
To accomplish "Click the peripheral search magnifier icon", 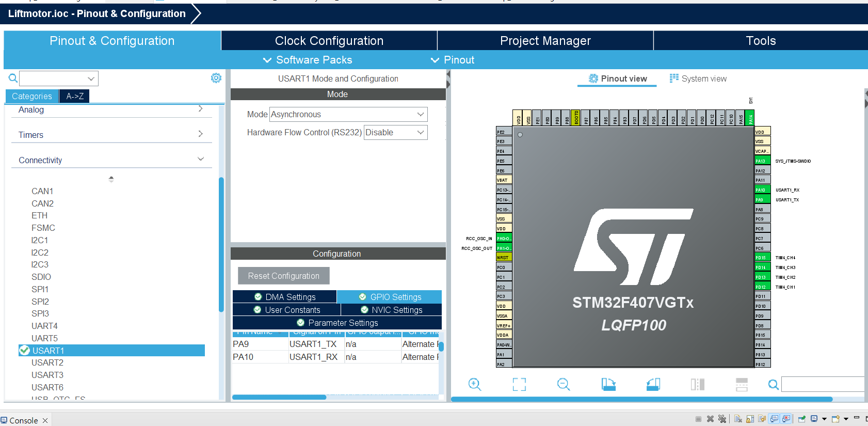I will tap(13, 78).
